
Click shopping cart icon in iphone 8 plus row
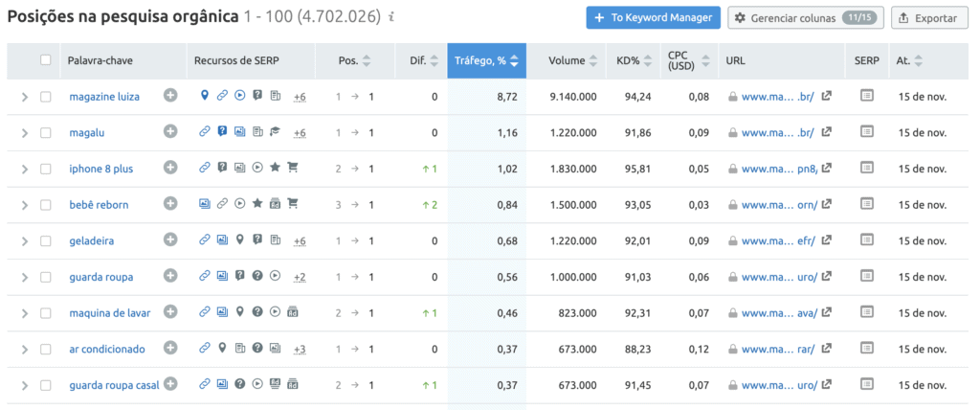(x=293, y=168)
